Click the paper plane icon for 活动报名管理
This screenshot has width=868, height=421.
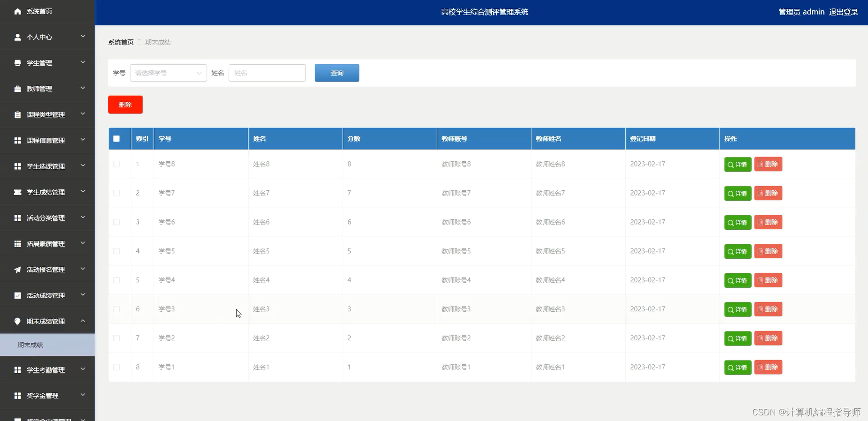pyautogui.click(x=17, y=270)
